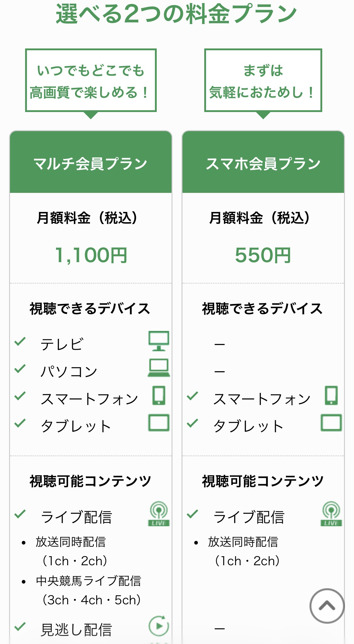Click the laptop PC icon in Multi plan
Screen dimensions: 354x644
click(x=159, y=368)
